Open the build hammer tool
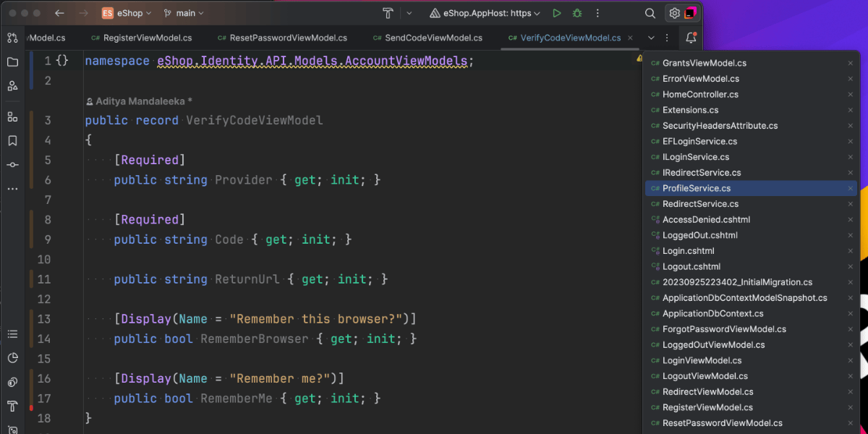Image resolution: width=868 pixels, height=434 pixels. (388, 13)
